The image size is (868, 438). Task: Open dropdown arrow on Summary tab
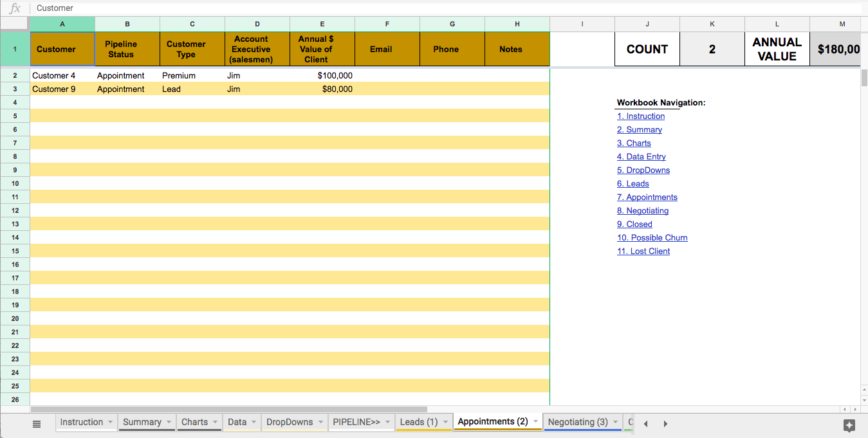[169, 423]
